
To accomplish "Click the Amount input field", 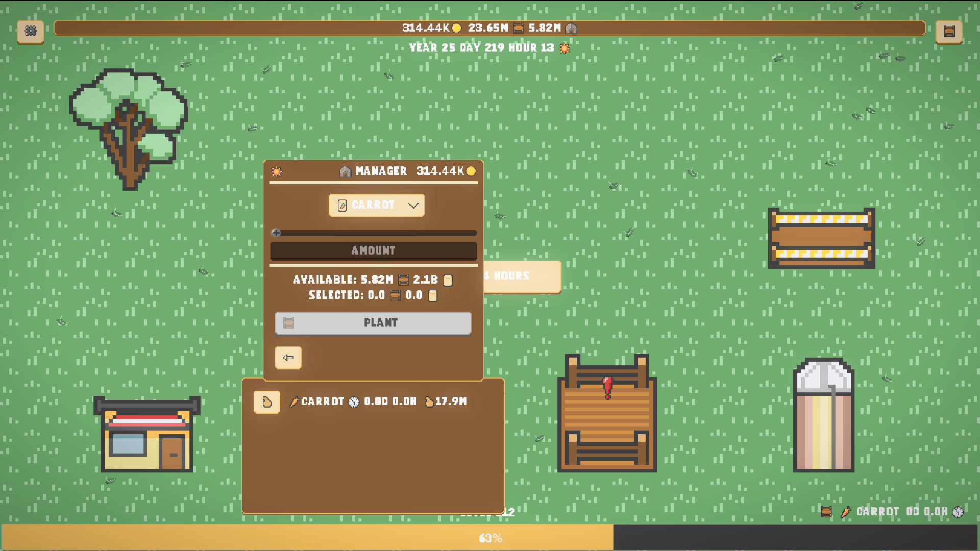I will (x=373, y=251).
